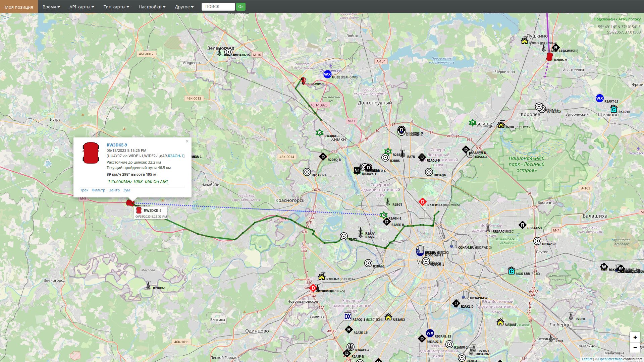Select the green P diamond icon near Мытищи
This screenshot has height=362, width=644.
(x=473, y=123)
